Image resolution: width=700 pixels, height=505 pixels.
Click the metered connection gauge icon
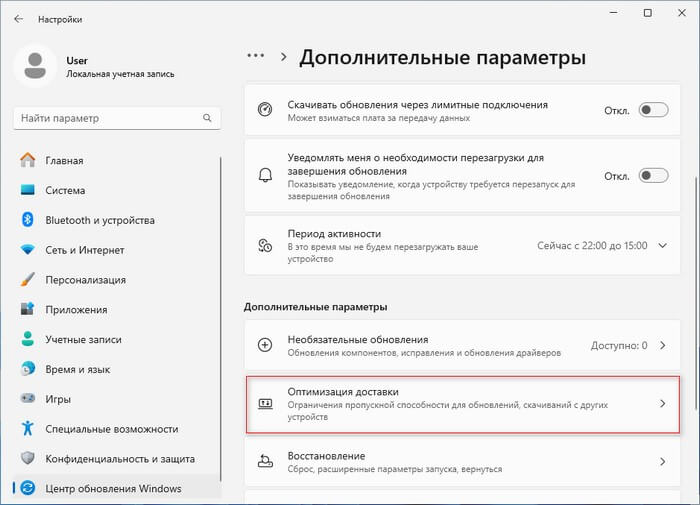click(265, 110)
